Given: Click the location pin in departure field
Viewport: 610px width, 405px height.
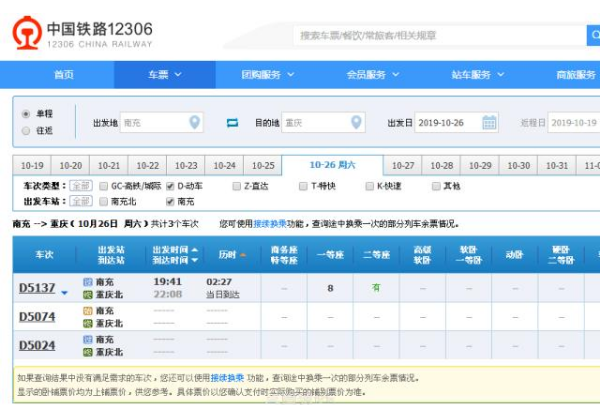Looking at the screenshot, I should coord(195,123).
